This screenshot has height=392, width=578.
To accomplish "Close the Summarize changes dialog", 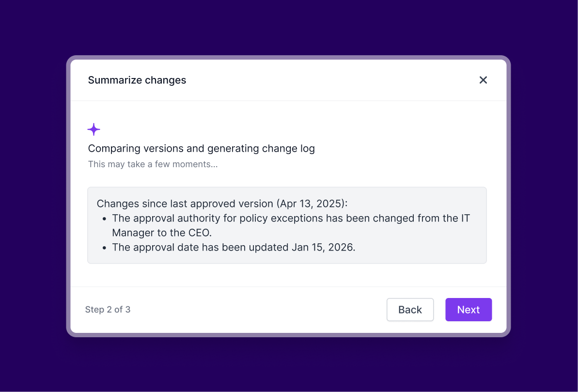I will click(483, 80).
